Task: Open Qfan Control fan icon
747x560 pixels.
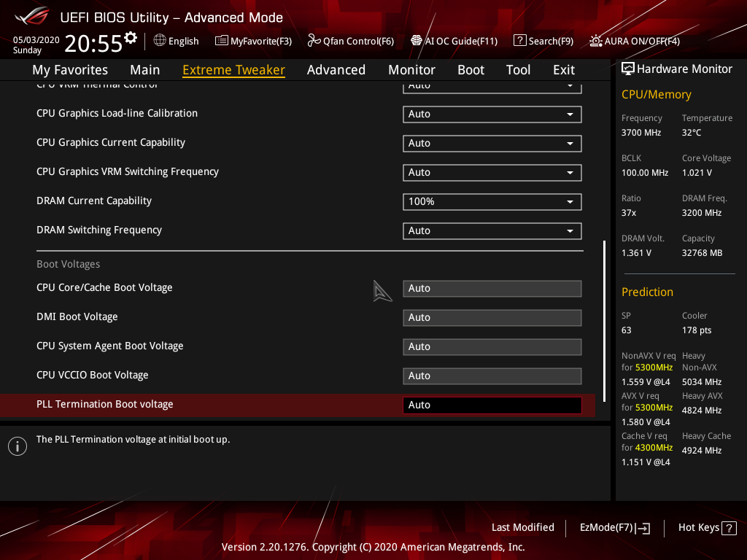Action: coord(314,41)
